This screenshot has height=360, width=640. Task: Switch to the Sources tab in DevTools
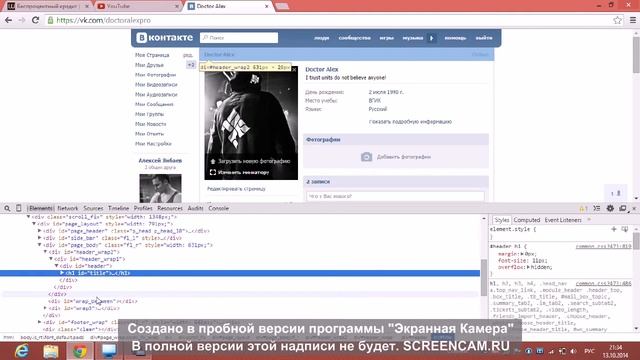click(x=93, y=208)
